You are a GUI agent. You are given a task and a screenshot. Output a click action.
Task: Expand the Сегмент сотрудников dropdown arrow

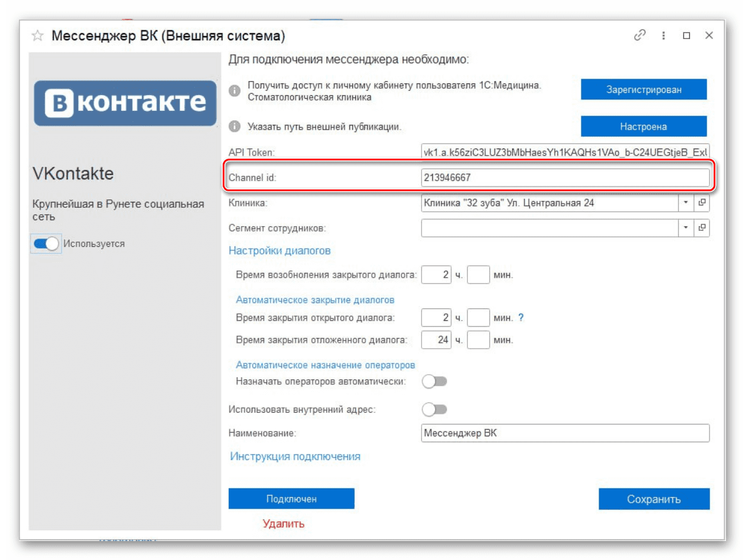click(686, 227)
